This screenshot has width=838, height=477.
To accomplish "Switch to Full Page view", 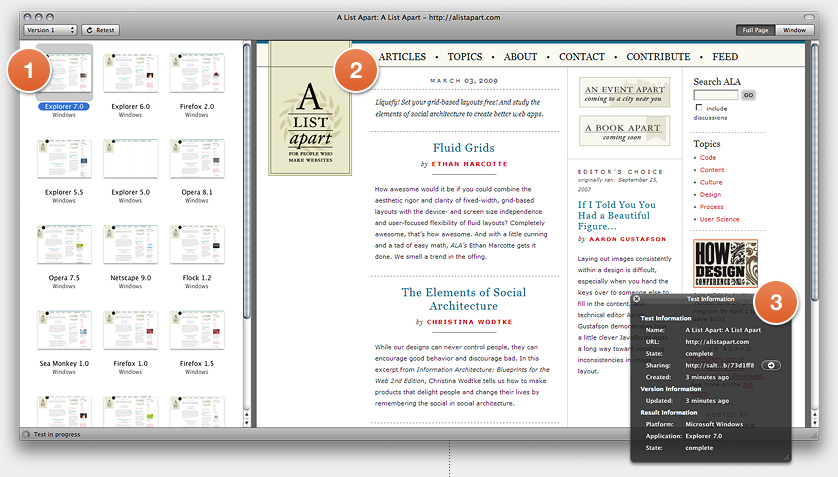I will coord(755,30).
